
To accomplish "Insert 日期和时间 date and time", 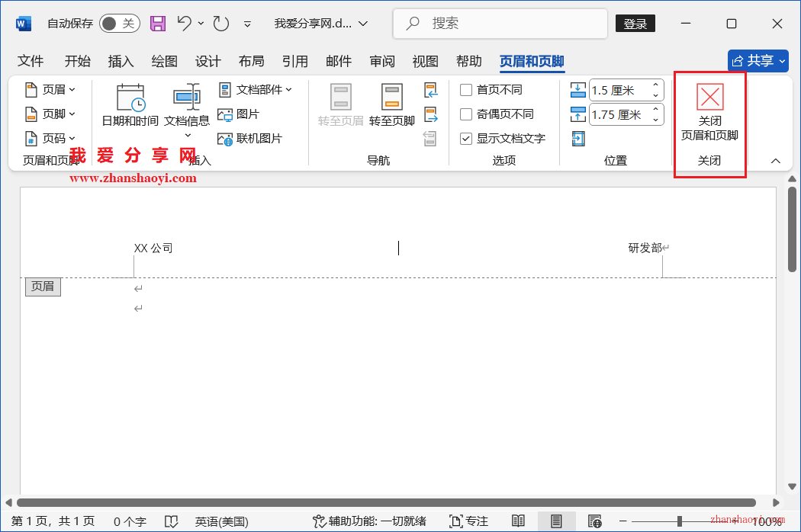I will tap(130, 105).
